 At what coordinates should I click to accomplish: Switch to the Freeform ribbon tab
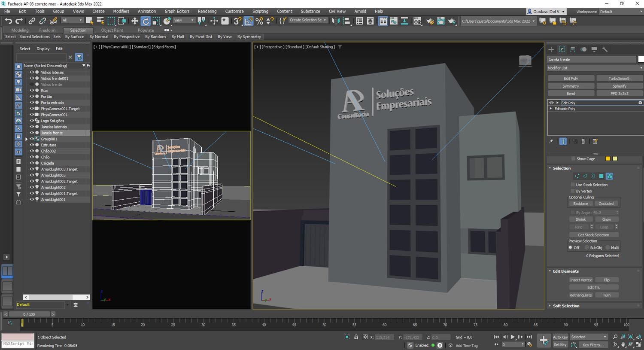point(47,30)
